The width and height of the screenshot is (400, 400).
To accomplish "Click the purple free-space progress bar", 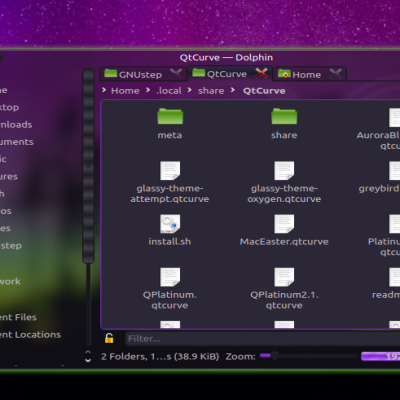I will [x=381, y=356].
